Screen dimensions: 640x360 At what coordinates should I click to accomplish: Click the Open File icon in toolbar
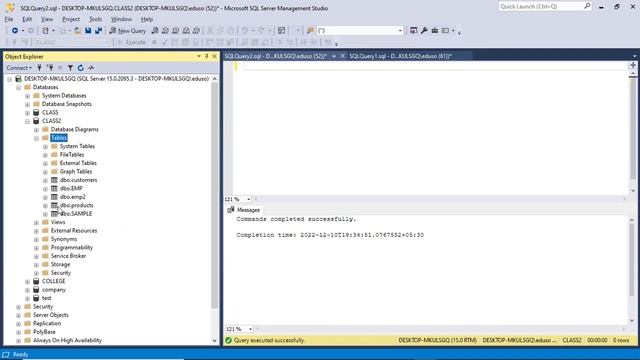(77, 31)
